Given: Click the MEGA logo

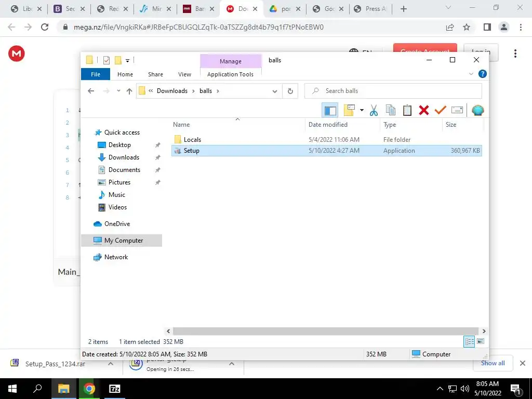Looking at the screenshot, I should coord(16,54).
